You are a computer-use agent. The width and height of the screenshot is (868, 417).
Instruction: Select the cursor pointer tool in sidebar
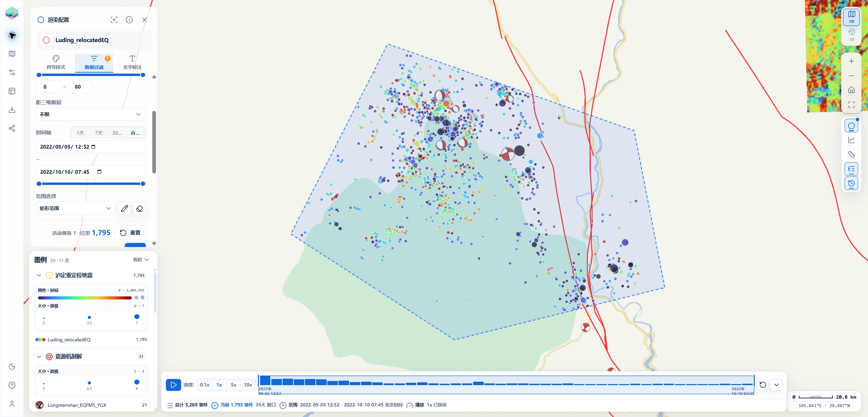click(x=12, y=35)
